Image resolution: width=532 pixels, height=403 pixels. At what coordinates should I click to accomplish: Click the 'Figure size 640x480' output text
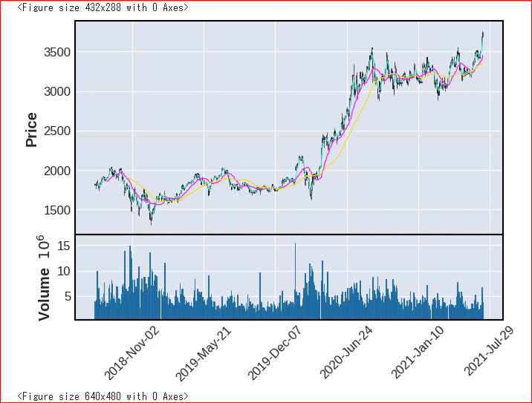click(103, 396)
